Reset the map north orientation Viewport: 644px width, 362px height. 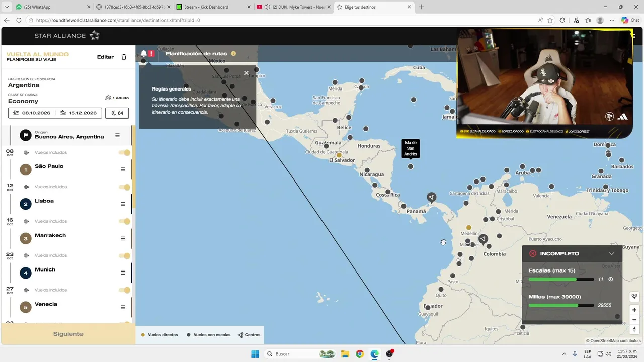point(634,330)
